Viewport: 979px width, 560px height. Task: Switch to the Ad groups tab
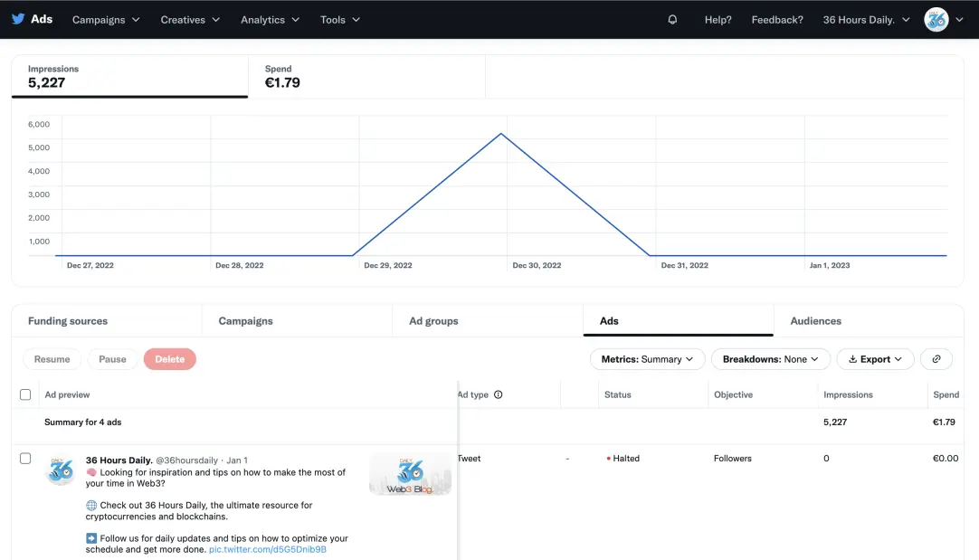[488, 321]
